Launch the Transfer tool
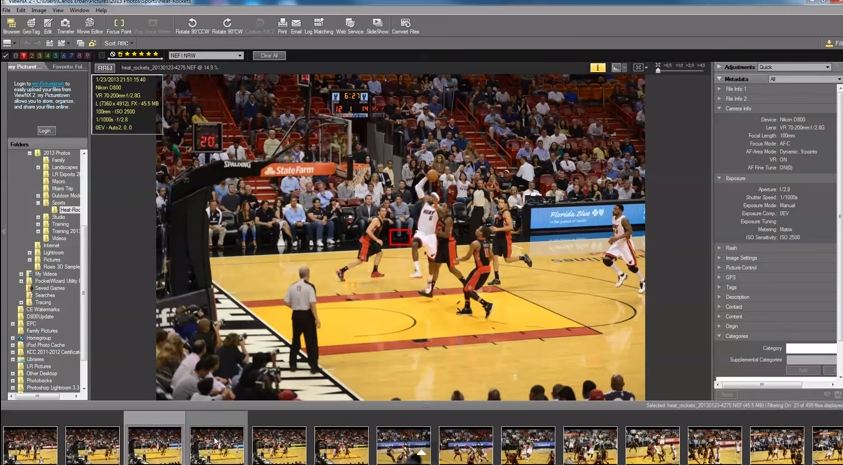 tap(65, 25)
